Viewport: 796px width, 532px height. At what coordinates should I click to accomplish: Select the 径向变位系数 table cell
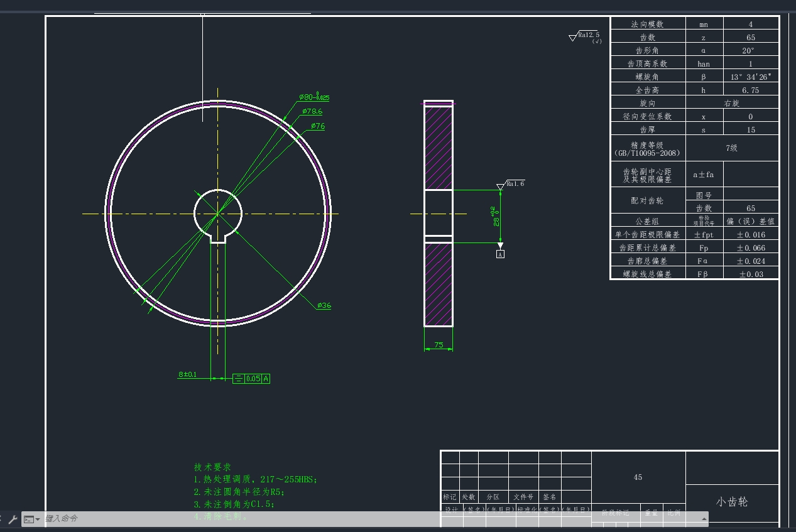(648, 116)
